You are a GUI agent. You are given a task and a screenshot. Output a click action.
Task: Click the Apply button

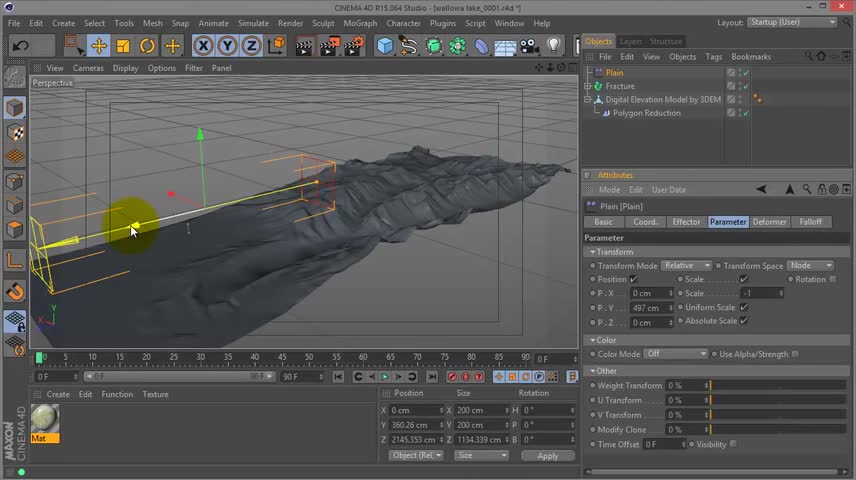coord(548,456)
